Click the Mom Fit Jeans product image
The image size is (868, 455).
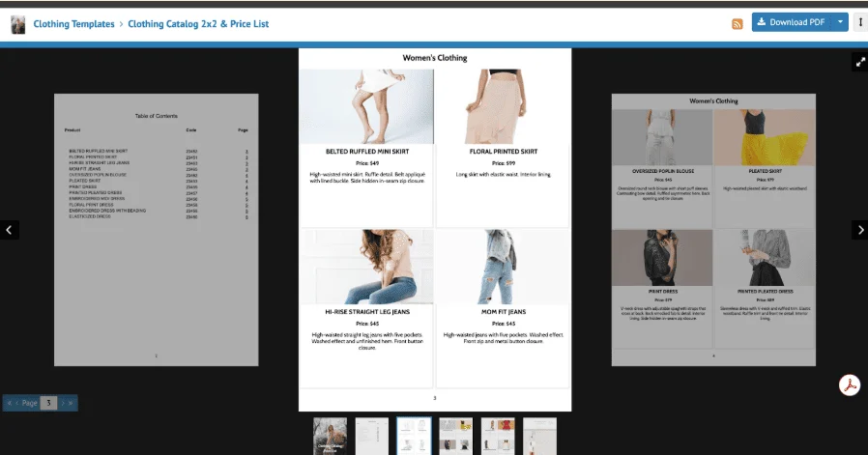point(503,267)
